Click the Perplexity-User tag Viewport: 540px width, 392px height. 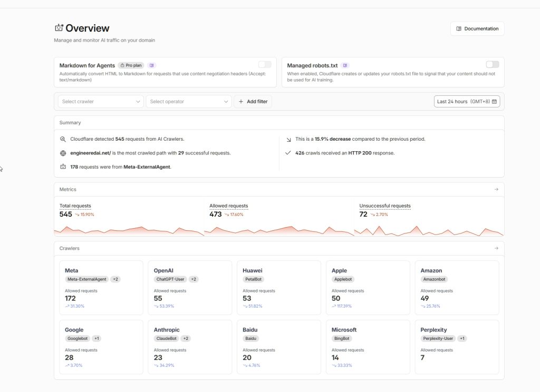click(438, 338)
